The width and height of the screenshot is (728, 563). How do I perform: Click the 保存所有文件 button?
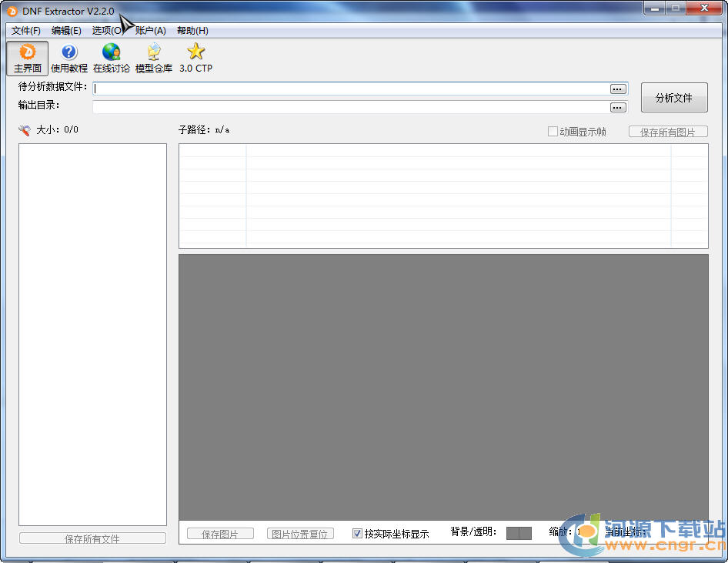pyautogui.click(x=92, y=538)
